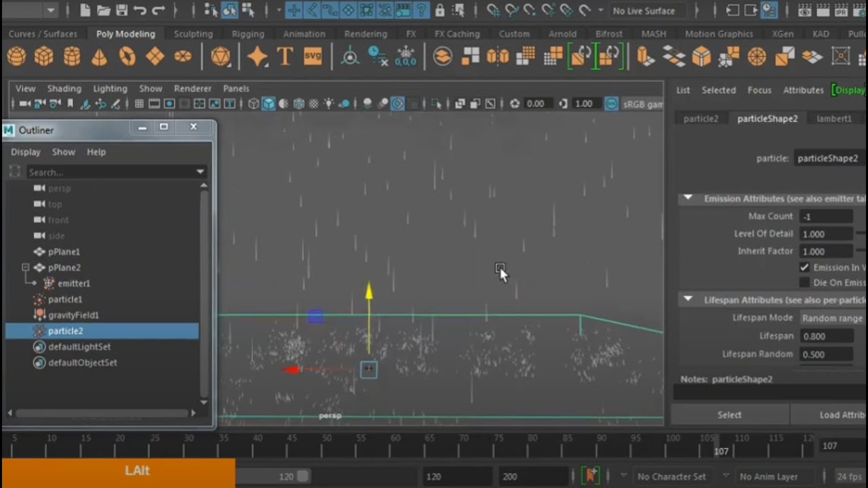Collapse the Emission Attributes section
The height and width of the screenshot is (488, 868).
tap(688, 199)
